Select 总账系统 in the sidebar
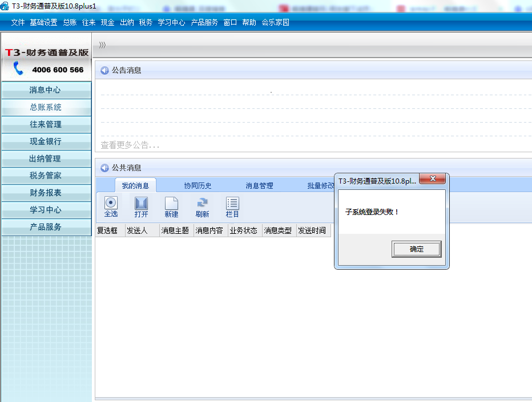Screen dimensions: 532x402 point(46,107)
